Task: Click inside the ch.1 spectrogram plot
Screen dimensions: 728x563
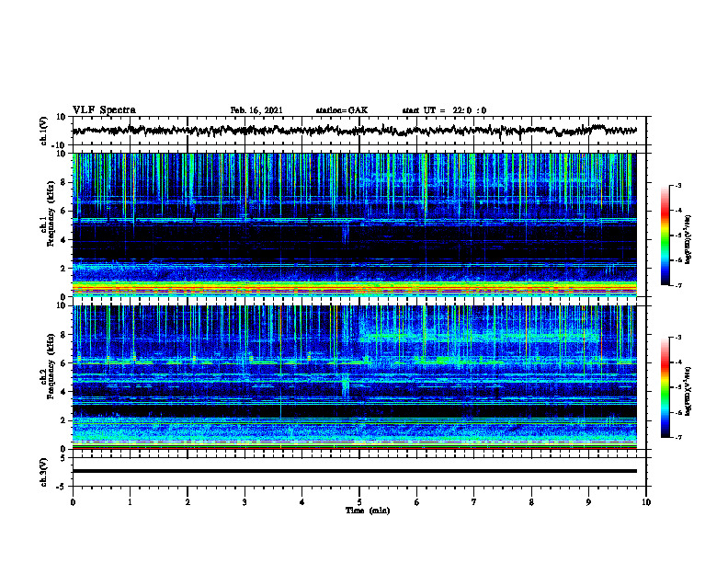Action: pos(354,224)
